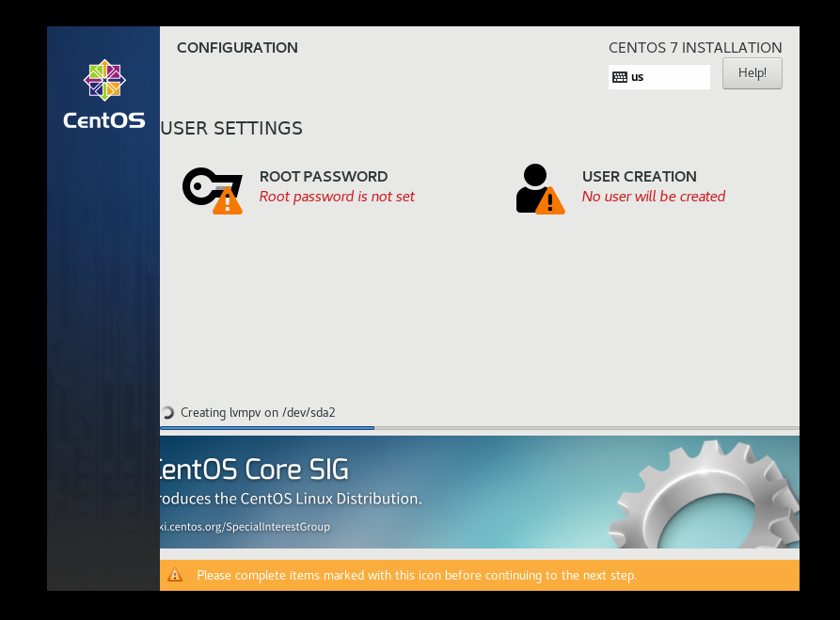Click the SpecialInterestGroup wiki URL text
This screenshot has width=840, height=620.
(x=246, y=527)
